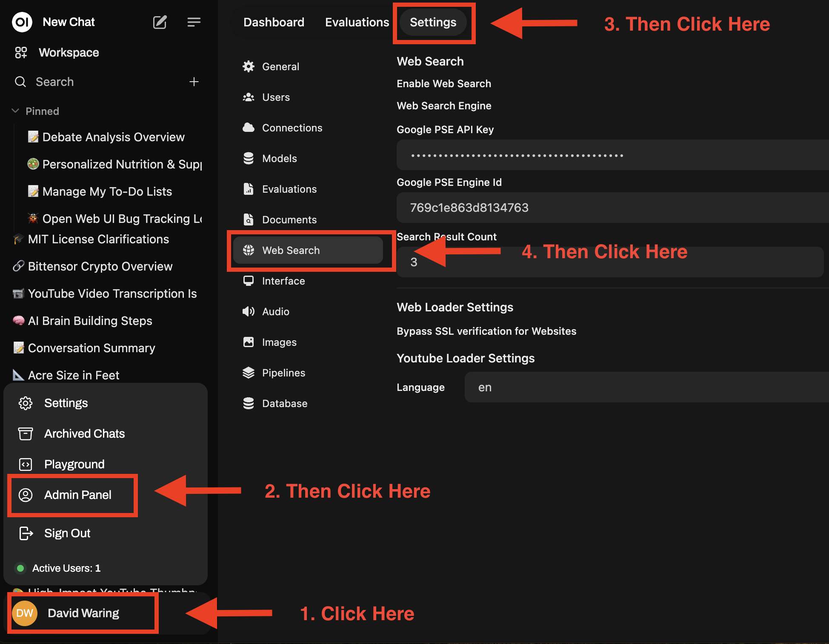This screenshot has height=644, width=829.
Task: Click the Images picture icon
Action: tap(249, 342)
